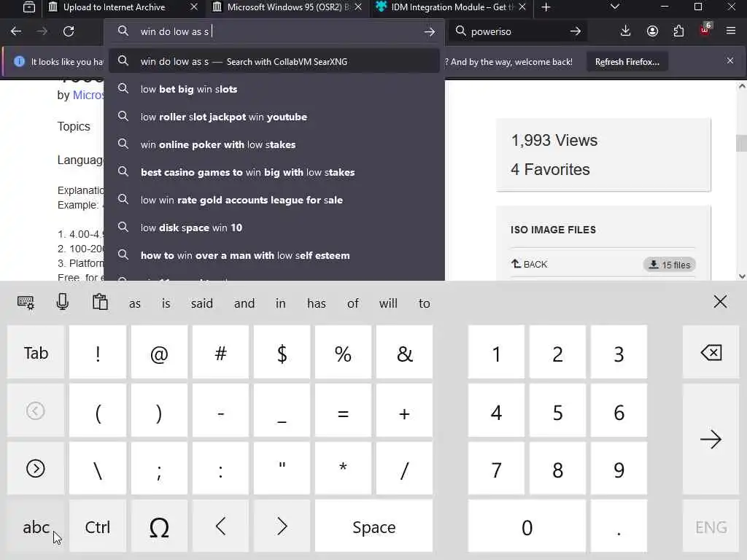This screenshot has width=747, height=560.
Task: Close the Upload to Internet Archive tab
Action: pyautogui.click(x=194, y=7)
